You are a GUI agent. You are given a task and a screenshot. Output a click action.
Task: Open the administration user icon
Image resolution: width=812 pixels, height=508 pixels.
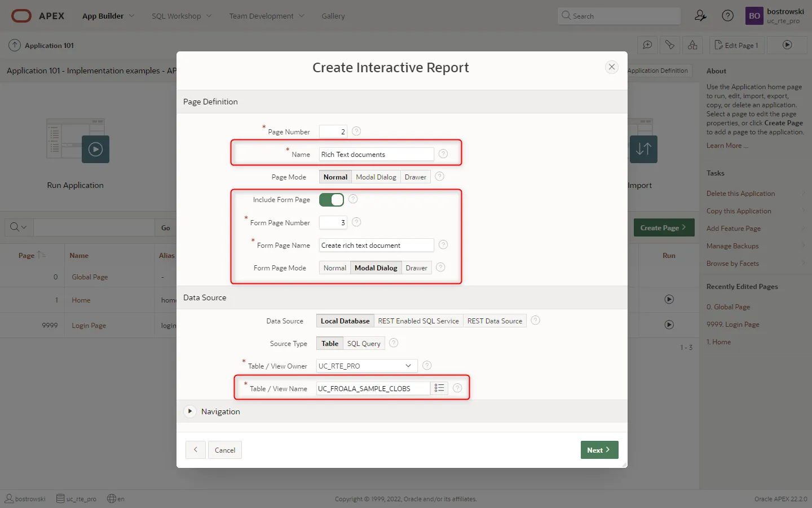pyautogui.click(x=700, y=16)
